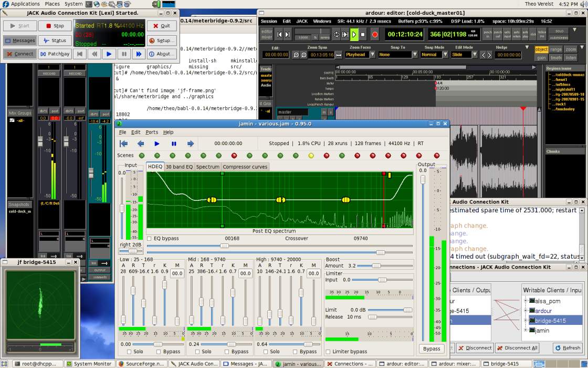
Task: Click the Limiter Release slider handle
Action: (x=372, y=317)
